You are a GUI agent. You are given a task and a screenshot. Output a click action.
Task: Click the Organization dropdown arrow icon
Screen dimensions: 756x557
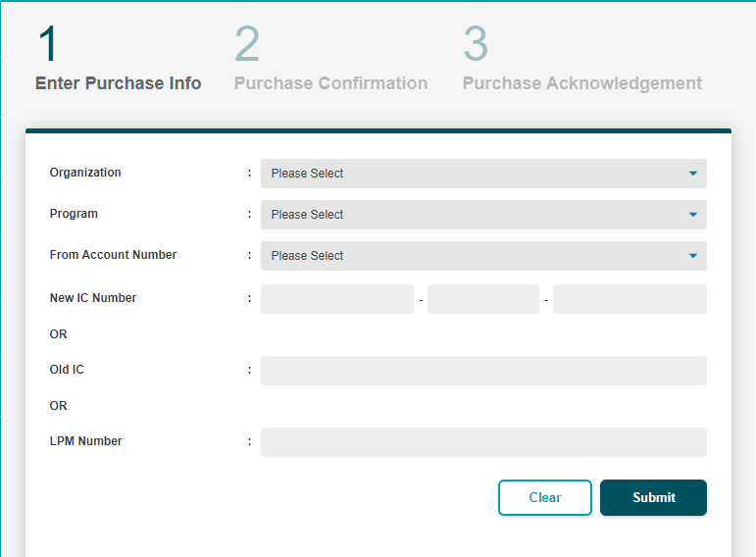693,174
